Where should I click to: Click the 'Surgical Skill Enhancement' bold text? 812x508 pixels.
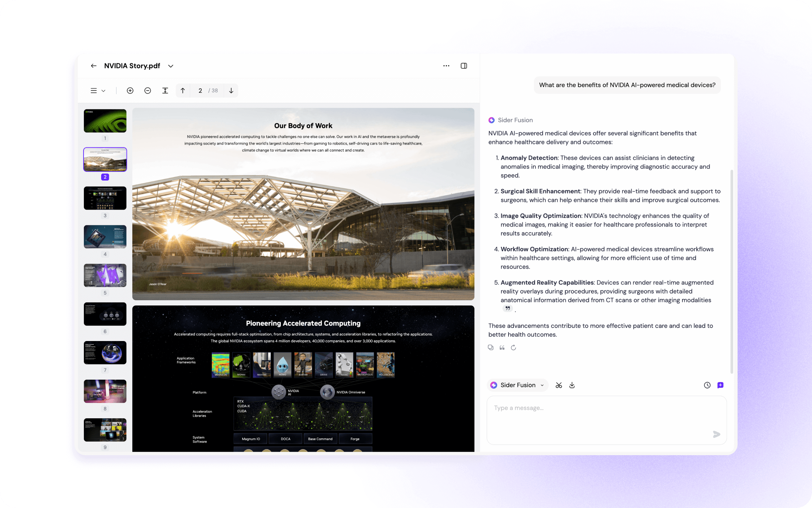(541, 191)
